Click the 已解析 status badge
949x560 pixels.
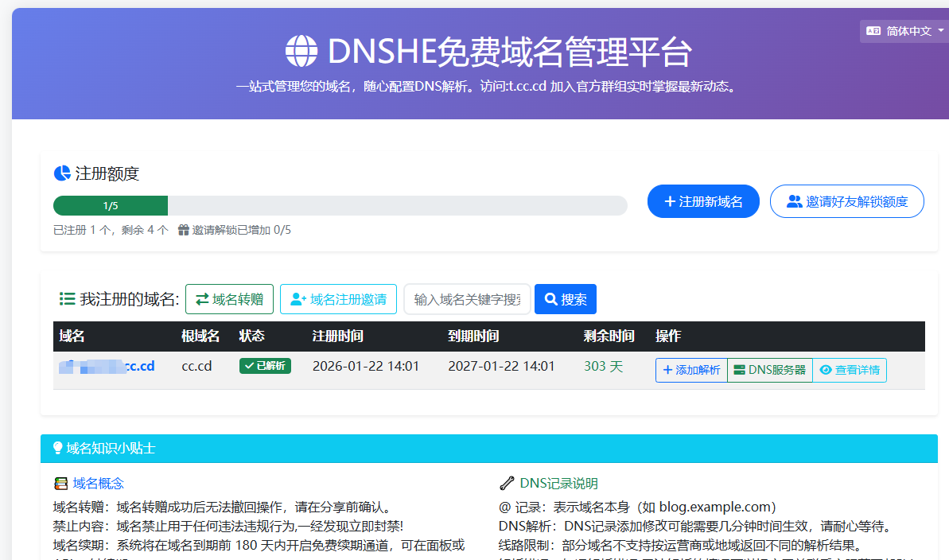tap(265, 366)
